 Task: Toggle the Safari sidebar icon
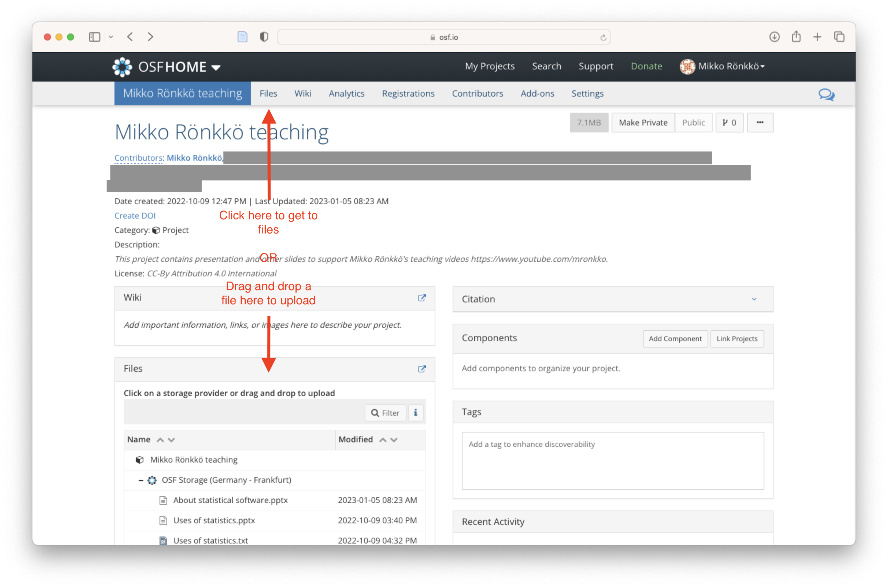click(95, 37)
